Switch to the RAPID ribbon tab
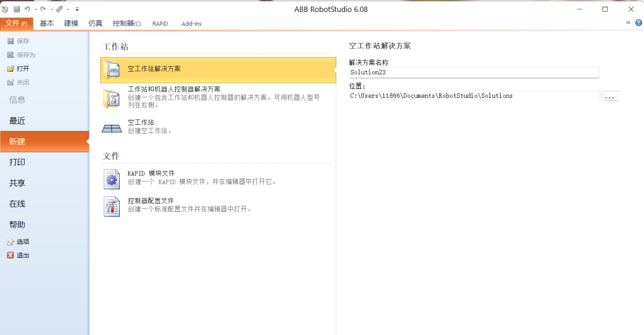This screenshot has height=335, width=644. tap(160, 23)
